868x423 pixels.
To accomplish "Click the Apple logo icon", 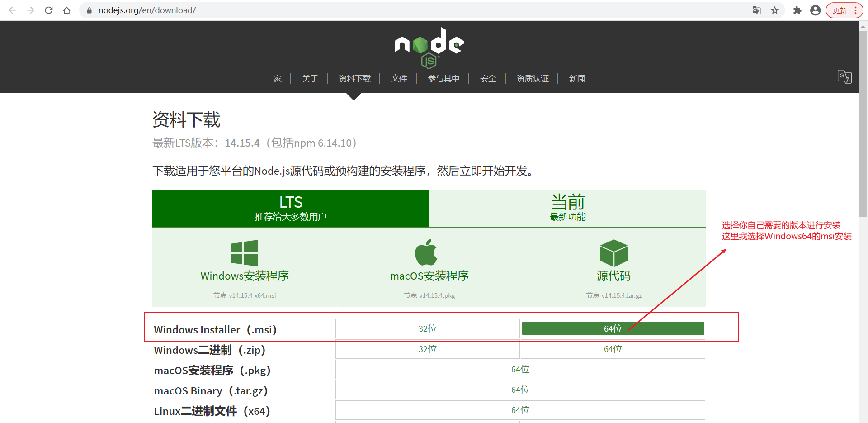I will (426, 252).
